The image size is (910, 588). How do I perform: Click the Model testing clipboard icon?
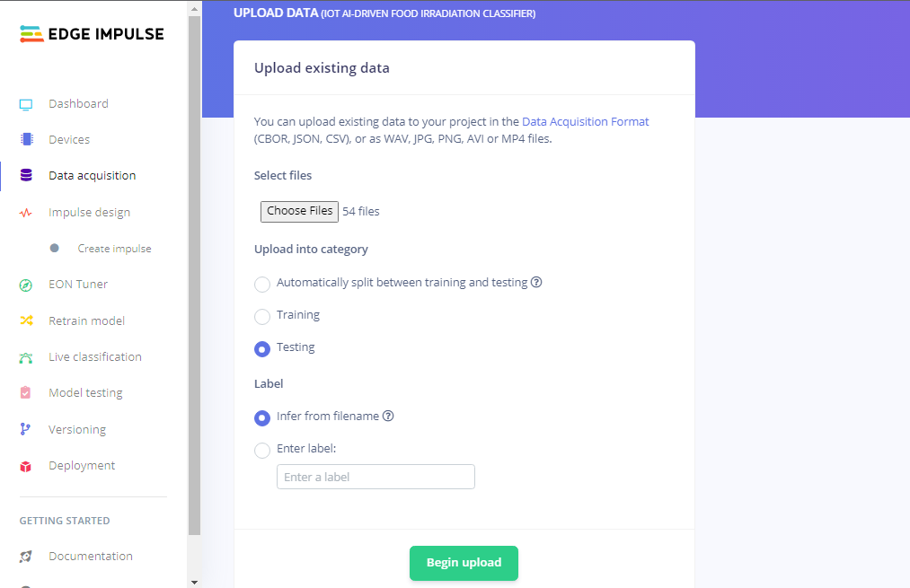[26, 393]
